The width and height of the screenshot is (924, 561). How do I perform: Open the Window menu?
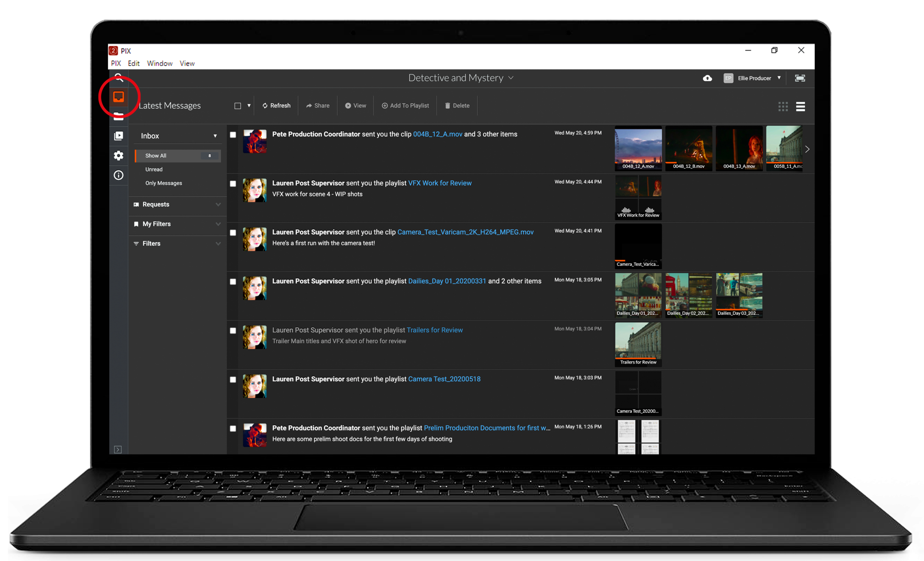159,63
